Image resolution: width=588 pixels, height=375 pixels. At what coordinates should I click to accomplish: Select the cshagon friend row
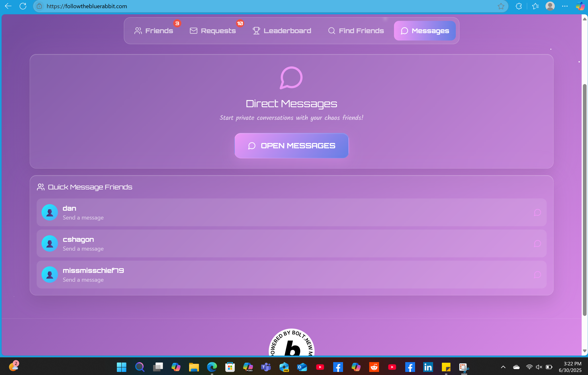click(x=291, y=243)
